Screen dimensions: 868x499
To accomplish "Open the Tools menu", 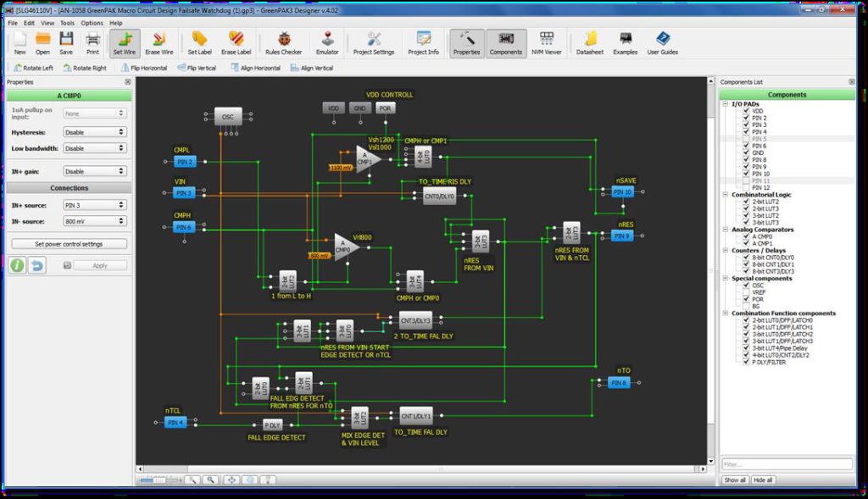I will coord(67,23).
